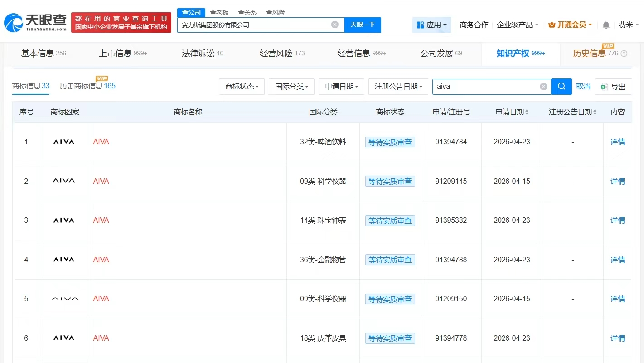Open 上市信息 tab
This screenshot has width=644, height=363.
pos(123,54)
